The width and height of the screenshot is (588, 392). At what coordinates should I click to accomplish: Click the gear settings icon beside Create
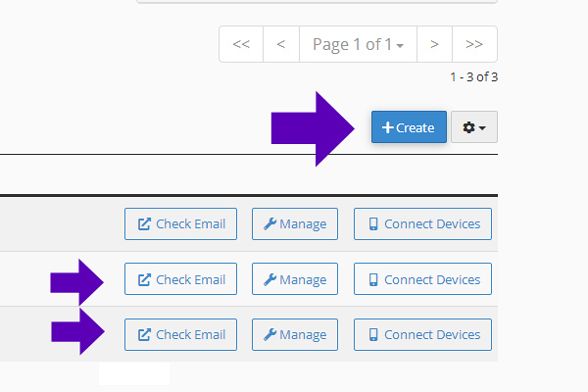click(468, 127)
